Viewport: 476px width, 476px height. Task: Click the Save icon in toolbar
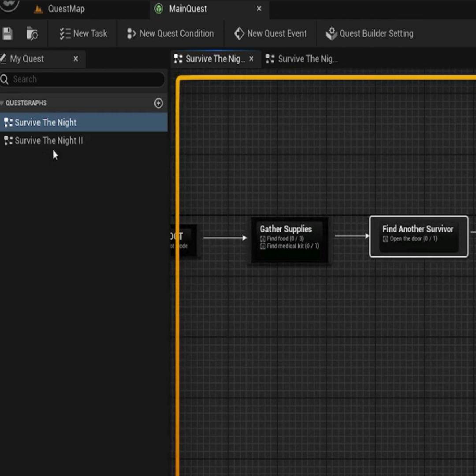(7, 33)
